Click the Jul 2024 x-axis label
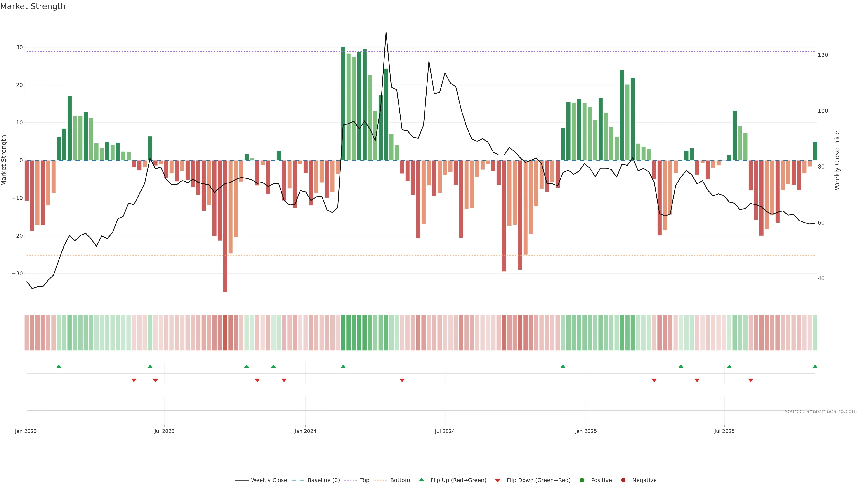The image size is (868, 488). (x=444, y=431)
